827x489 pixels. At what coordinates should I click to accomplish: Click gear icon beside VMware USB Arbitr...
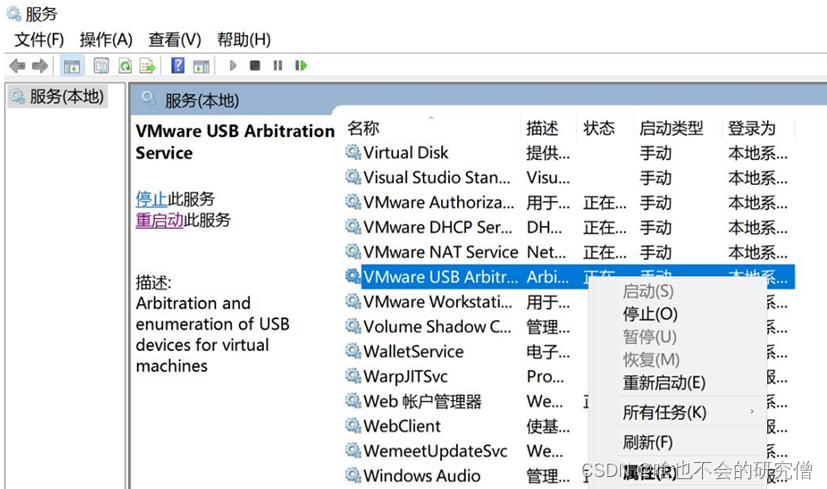353,276
